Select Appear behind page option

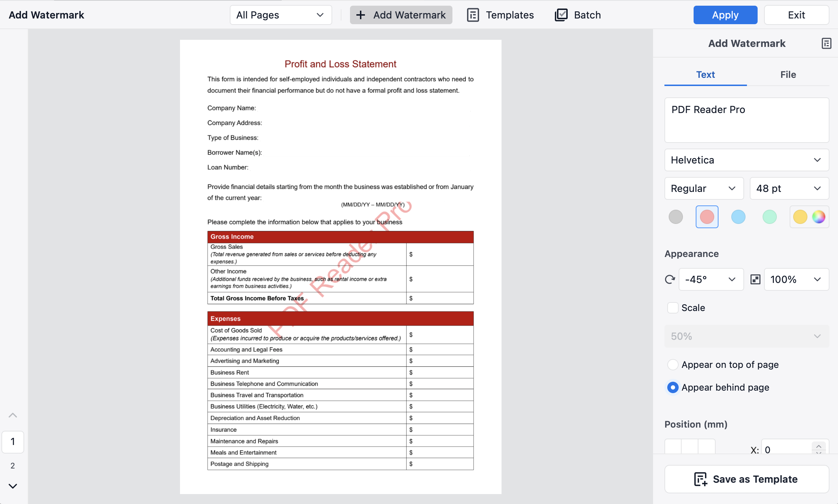[673, 387]
